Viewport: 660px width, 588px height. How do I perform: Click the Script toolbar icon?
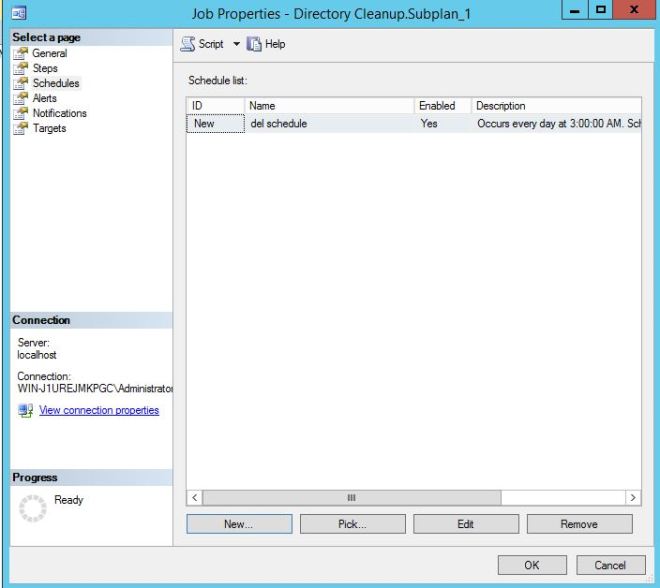coord(188,45)
